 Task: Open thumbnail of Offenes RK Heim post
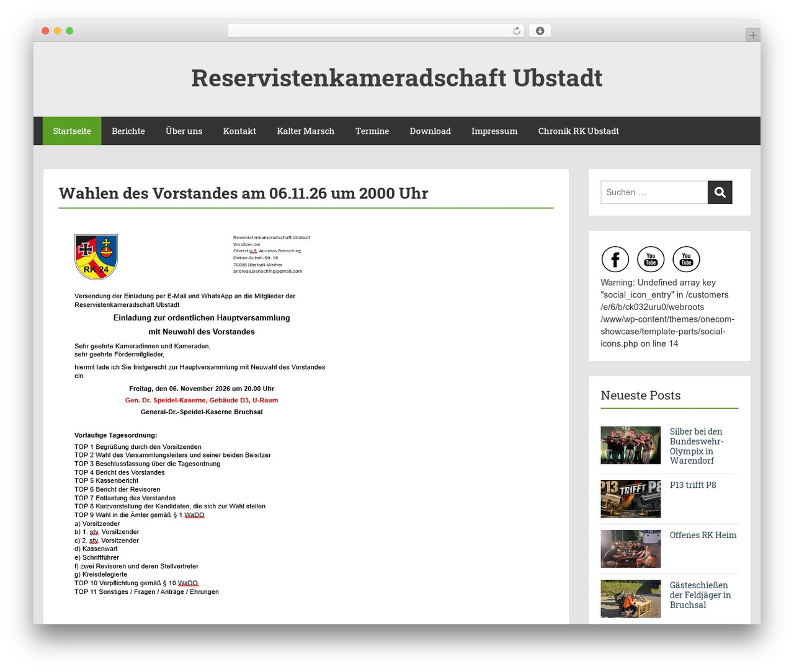(630, 549)
